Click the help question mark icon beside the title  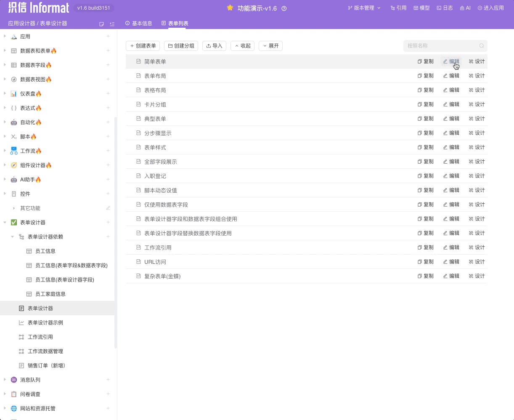[284, 8]
